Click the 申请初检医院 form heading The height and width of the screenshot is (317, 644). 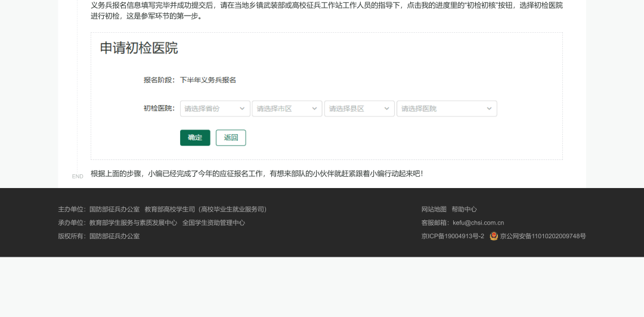click(x=138, y=48)
